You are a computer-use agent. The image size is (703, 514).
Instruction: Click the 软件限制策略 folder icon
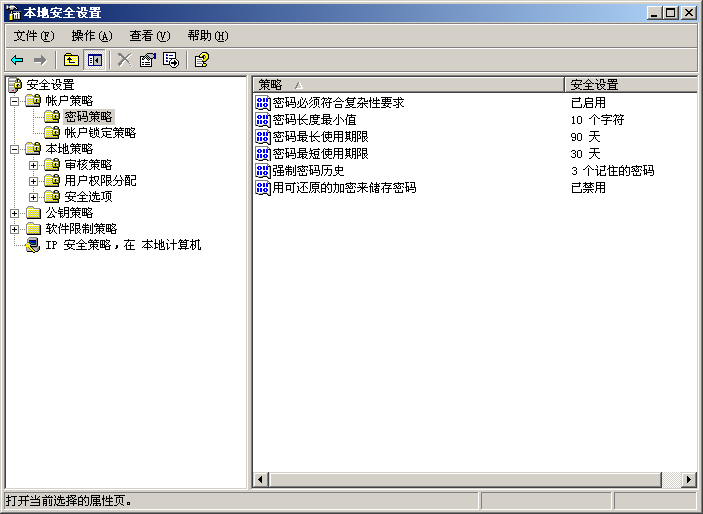[x=33, y=229]
